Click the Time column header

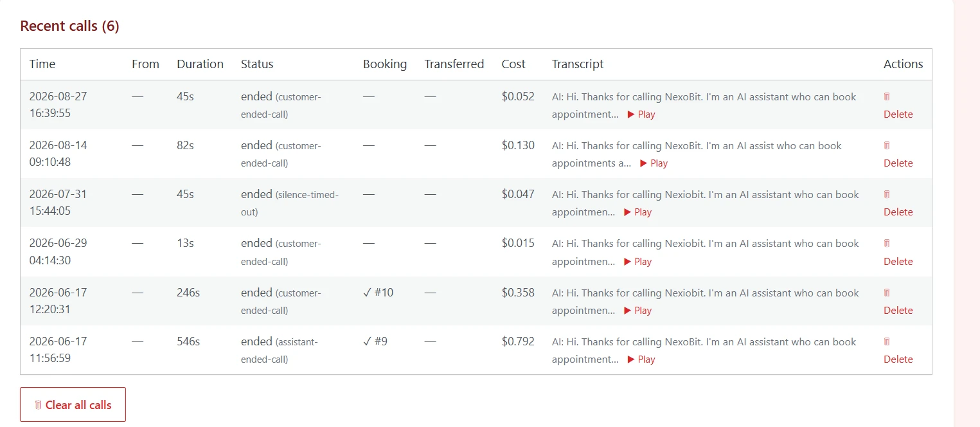[x=42, y=64]
